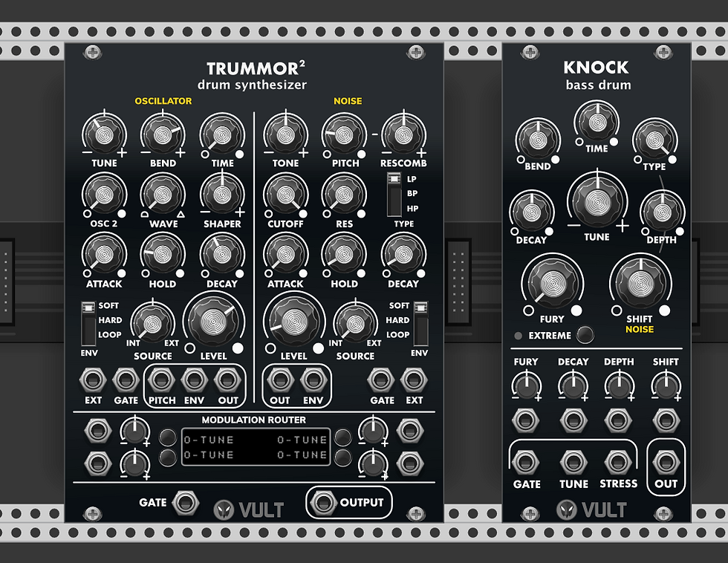The width and height of the screenshot is (728, 563).
Task: Click the Knock FURY attenuverter small knob
Action: (x=526, y=387)
